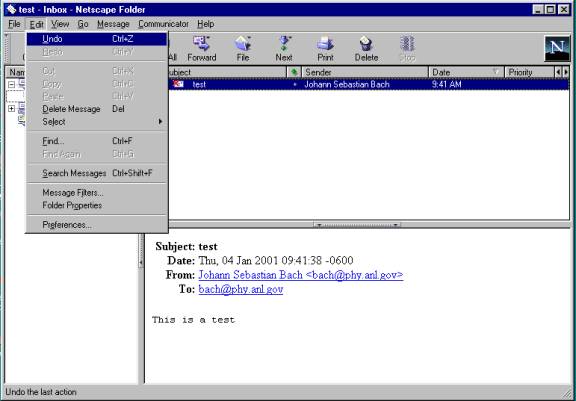Maximize the Netscape Folder window

click(551, 10)
